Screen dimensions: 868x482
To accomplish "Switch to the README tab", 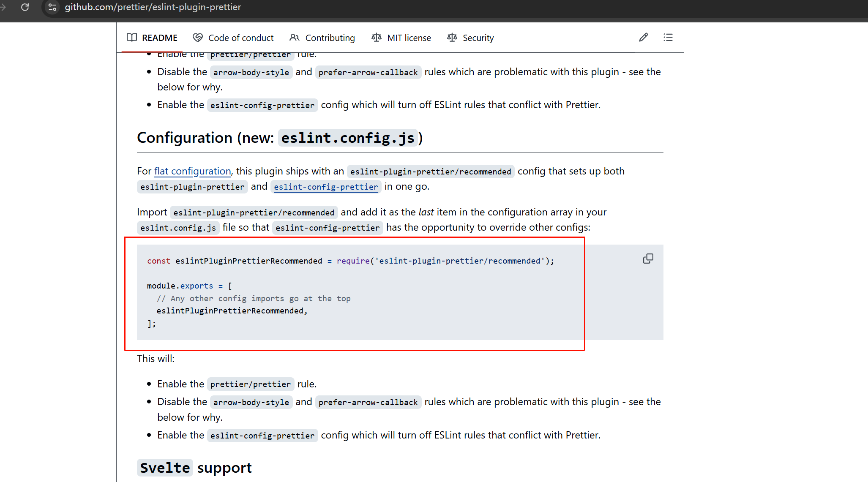I will (x=159, y=38).
